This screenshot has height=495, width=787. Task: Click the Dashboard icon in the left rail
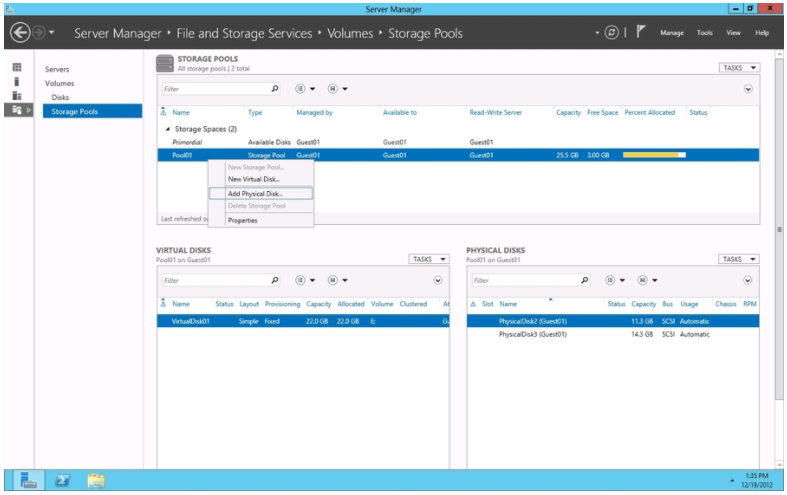pos(16,67)
